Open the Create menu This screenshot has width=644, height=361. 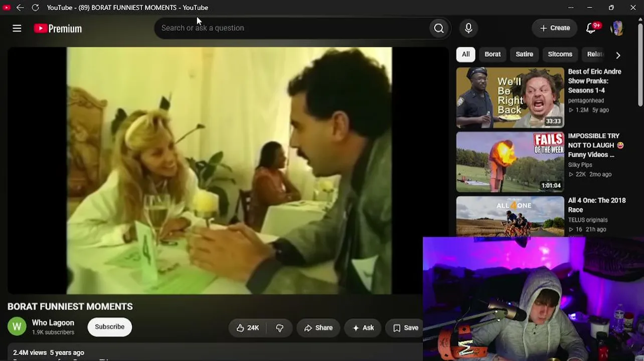click(x=555, y=28)
